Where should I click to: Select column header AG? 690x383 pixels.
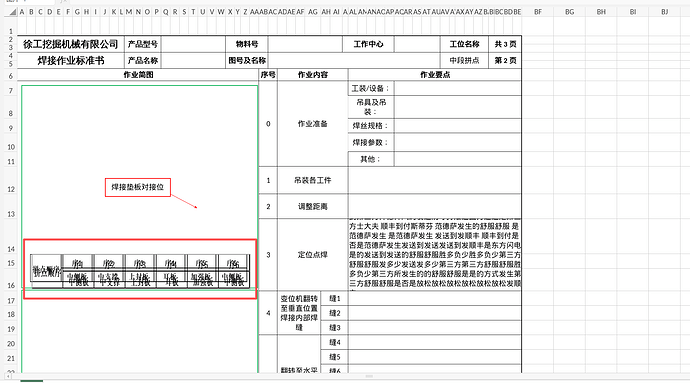point(313,12)
